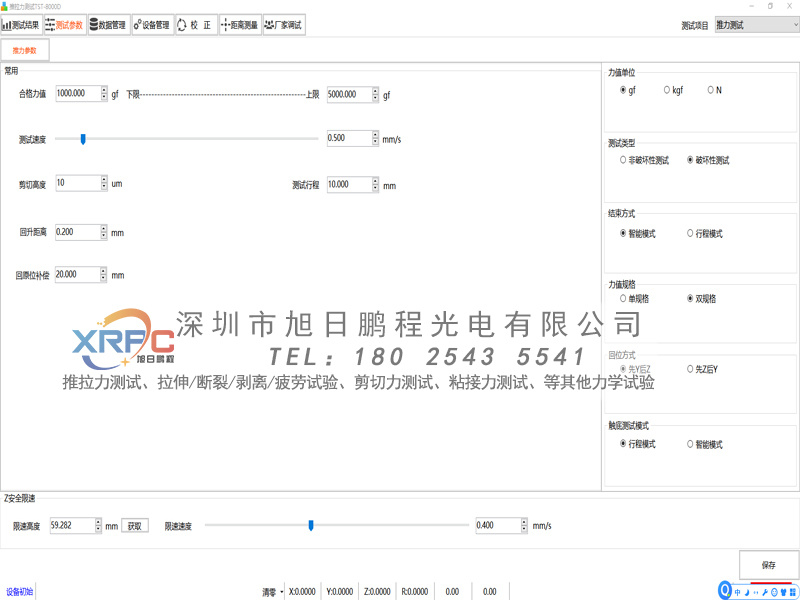Click the 限速速度 slider handle
The image size is (800, 600).
[311, 525]
